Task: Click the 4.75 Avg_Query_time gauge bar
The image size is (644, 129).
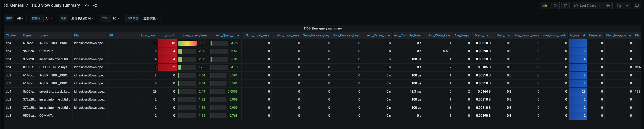Action: click(x=219, y=43)
